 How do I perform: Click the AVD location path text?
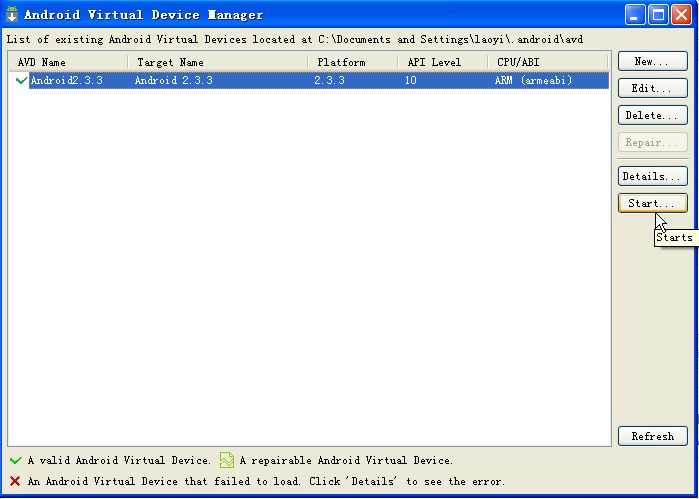point(451,39)
